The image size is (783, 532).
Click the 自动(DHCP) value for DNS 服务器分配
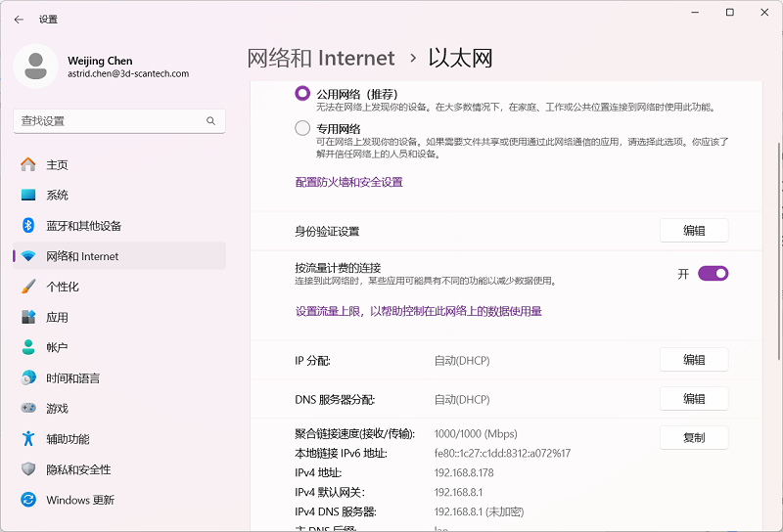pos(462,399)
